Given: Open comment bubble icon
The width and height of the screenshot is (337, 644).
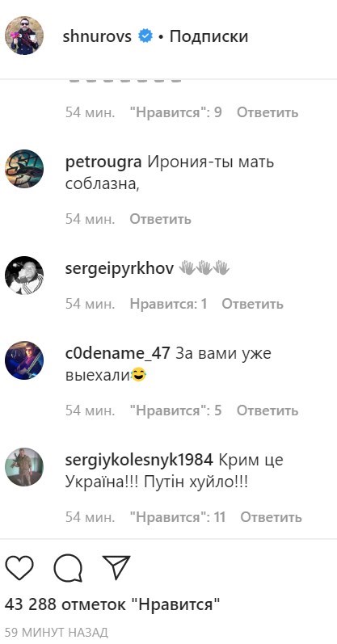Looking at the screenshot, I should pyautogui.click(x=68, y=568).
